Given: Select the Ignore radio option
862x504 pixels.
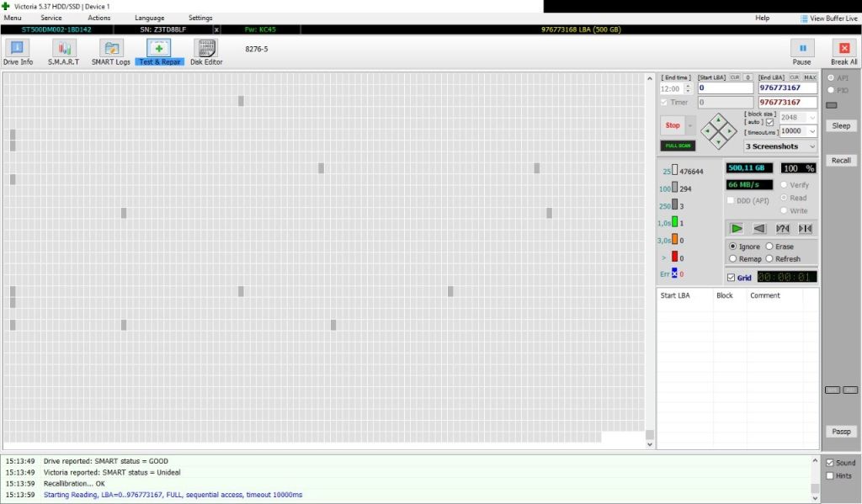Looking at the screenshot, I should tap(733, 247).
